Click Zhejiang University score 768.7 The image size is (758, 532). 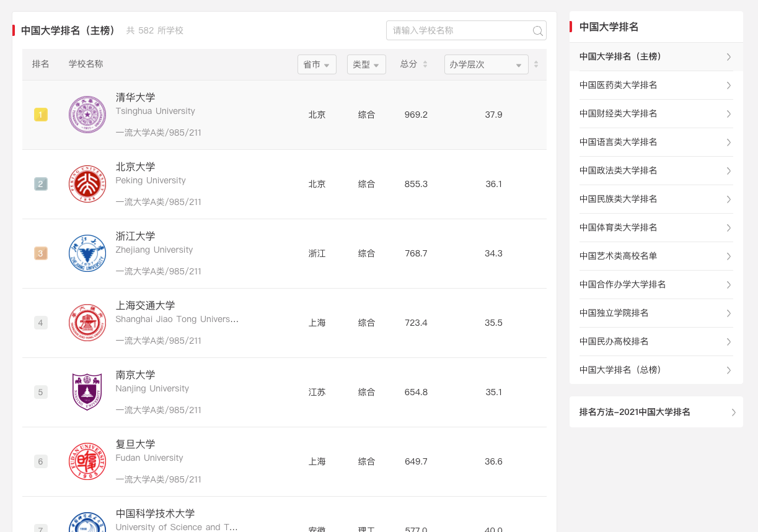[x=416, y=253]
